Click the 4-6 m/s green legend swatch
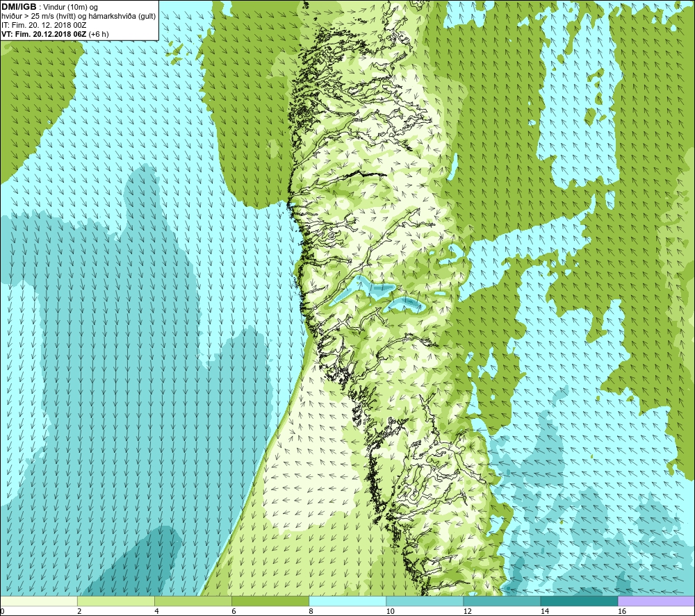The width and height of the screenshot is (695, 616). (x=193, y=601)
